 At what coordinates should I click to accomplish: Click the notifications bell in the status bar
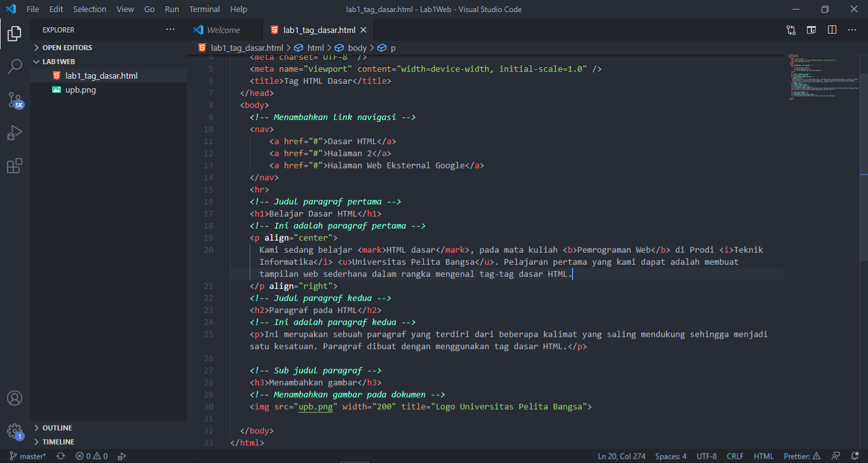tap(855, 456)
